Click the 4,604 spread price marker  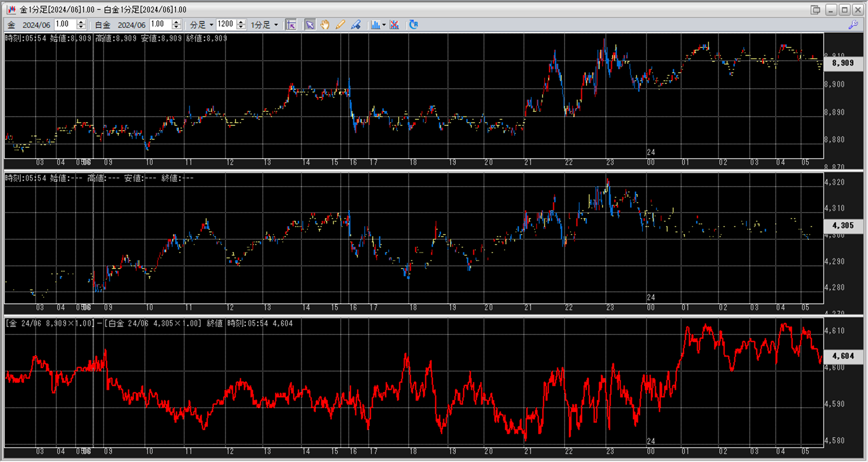pos(843,356)
